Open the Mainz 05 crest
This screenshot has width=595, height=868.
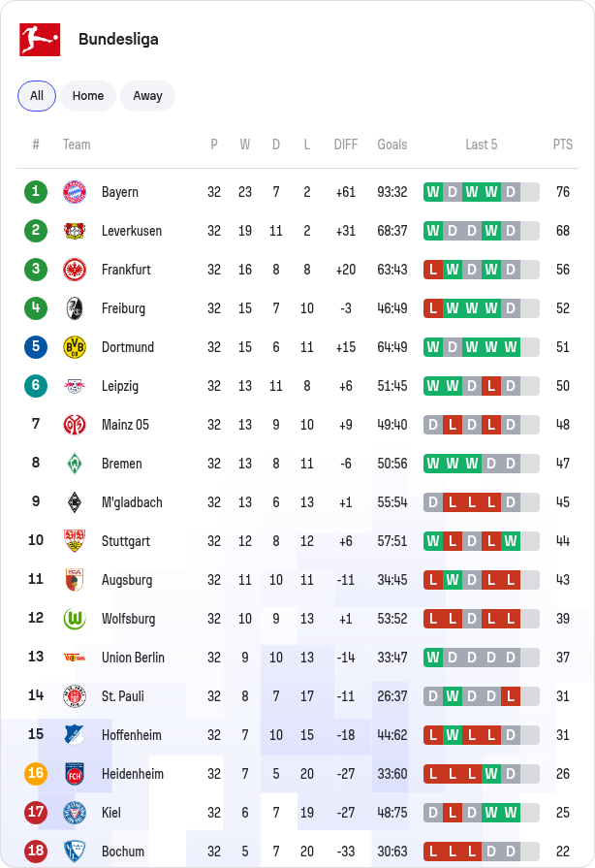[75, 425]
